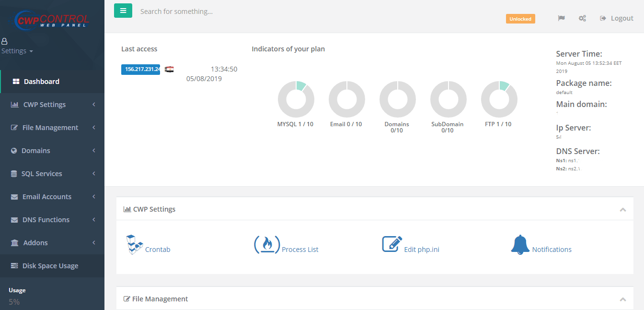644x310 pixels.
Task: Click the 5% usage indicator
Action: (x=14, y=302)
